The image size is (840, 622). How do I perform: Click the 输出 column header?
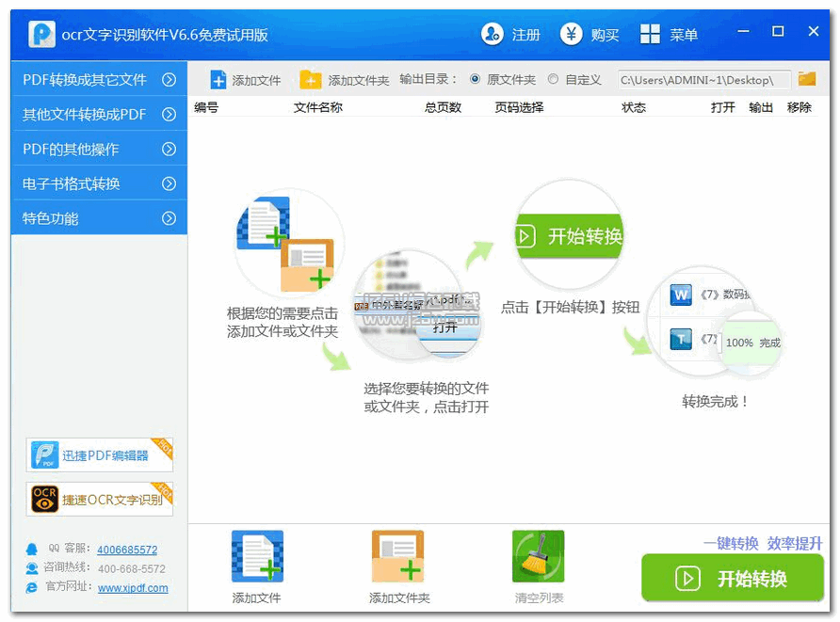[761, 107]
